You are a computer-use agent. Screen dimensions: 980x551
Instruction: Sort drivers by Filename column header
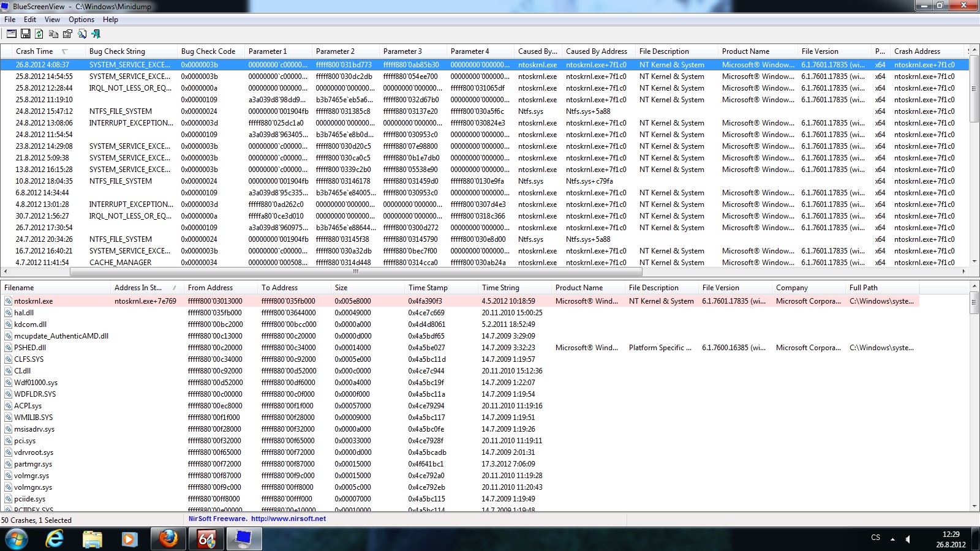(x=19, y=288)
